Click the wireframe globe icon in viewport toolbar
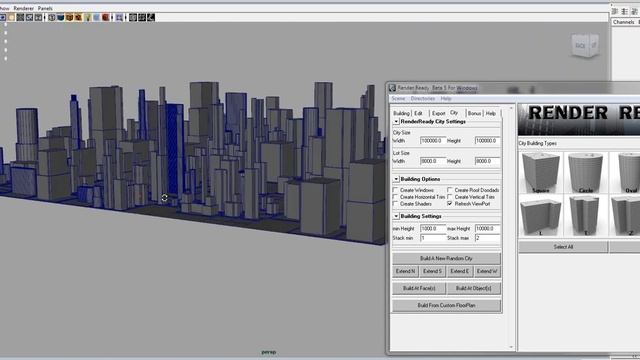The height and width of the screenshot is (360, 640). tap(51, 17)
